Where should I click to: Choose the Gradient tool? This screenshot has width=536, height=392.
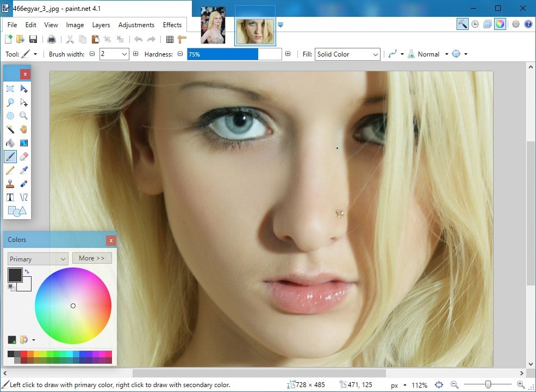[23, 143]
